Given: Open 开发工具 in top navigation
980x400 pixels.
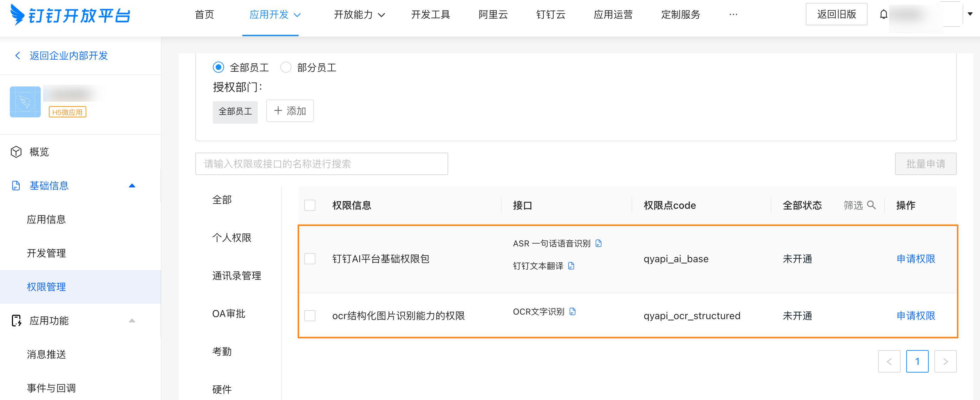Looking at the screenshot, I should point(430,14).
